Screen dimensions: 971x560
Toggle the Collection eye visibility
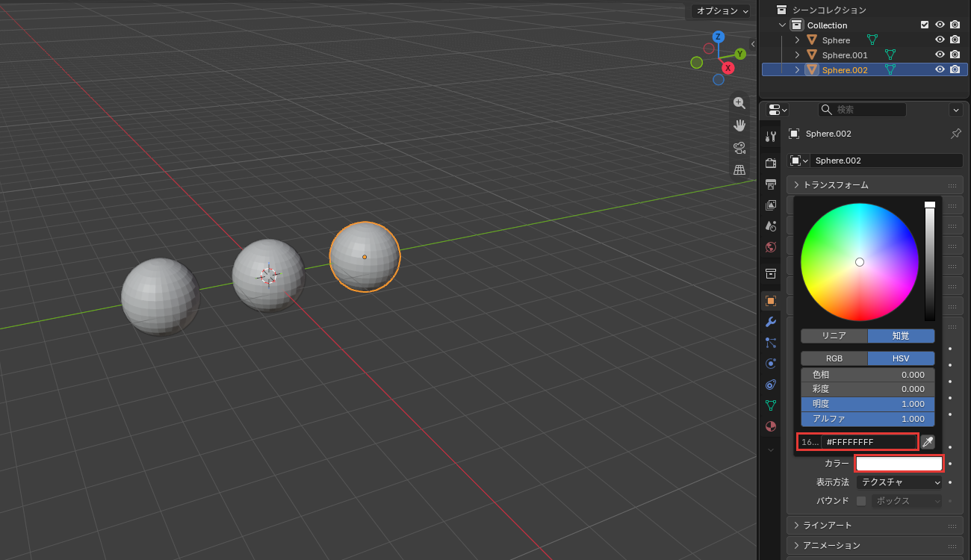pos(940,25)
